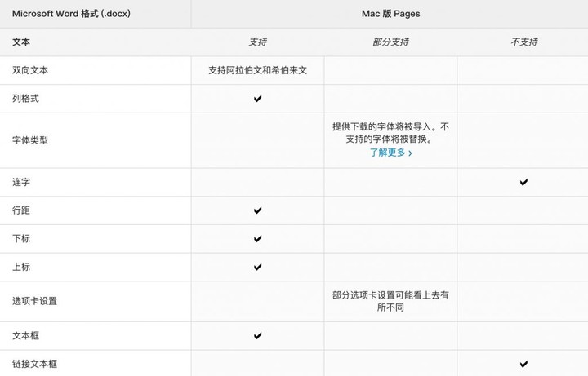The image size is (588, 376).
Task: Click the checkmark in the 文本框 row
Action: 257,335
